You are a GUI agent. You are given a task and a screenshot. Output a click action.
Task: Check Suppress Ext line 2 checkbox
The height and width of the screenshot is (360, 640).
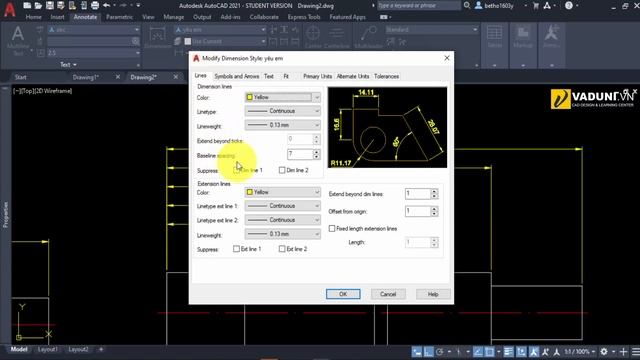[282, 249]
